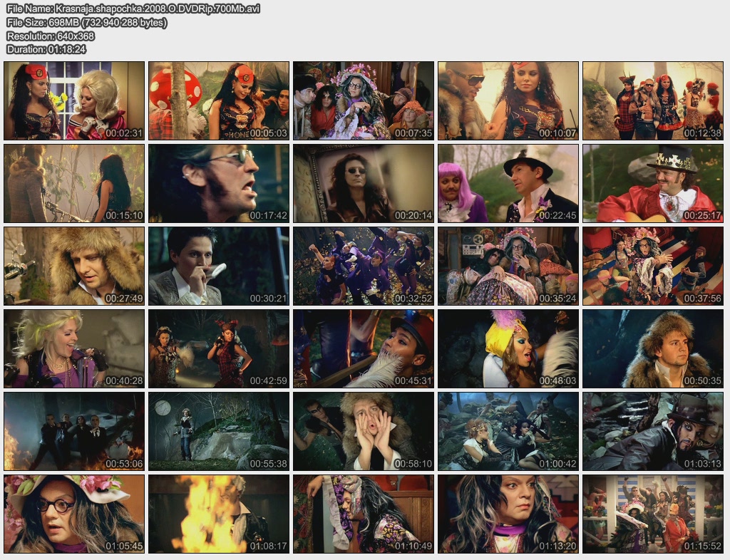Choose the frame timestamped 00:42:59
The image size is (730, 560).
(x=219, y=349)
